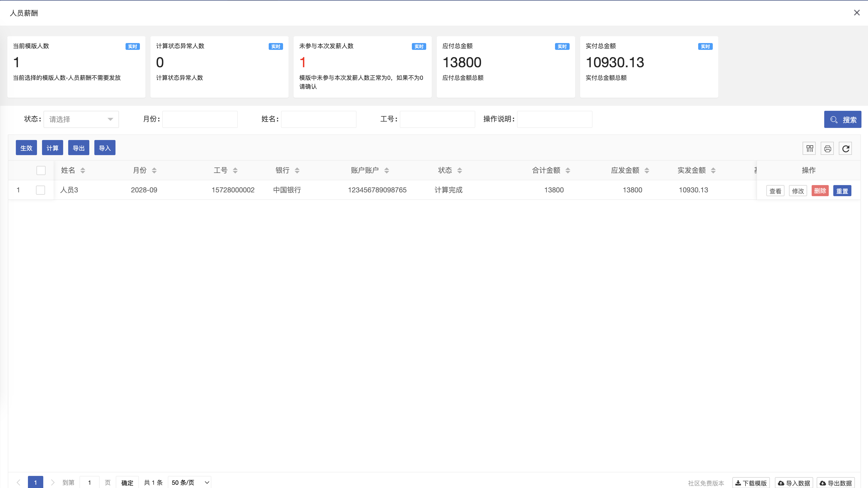Click 实时 badge on 未参与本次发薪人数 card
Image resolution: width=868 pixels, height=488 pixels.
pyautogui.click(x=419, y=47)
